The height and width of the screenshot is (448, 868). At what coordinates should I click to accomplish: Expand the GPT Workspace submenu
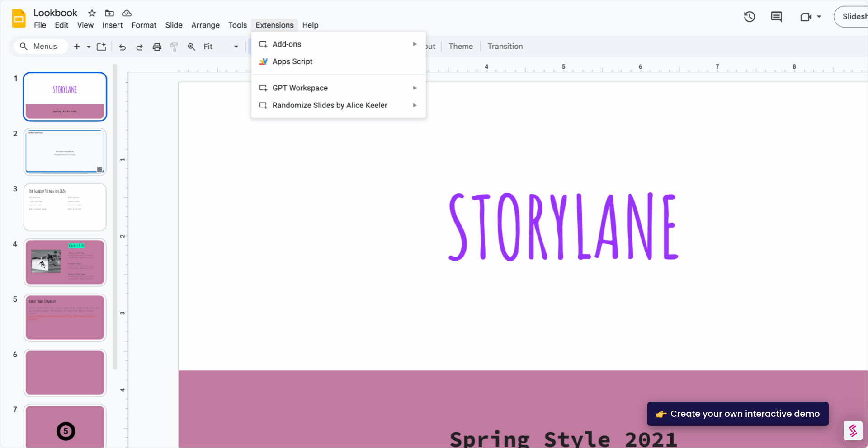(339, 88)
